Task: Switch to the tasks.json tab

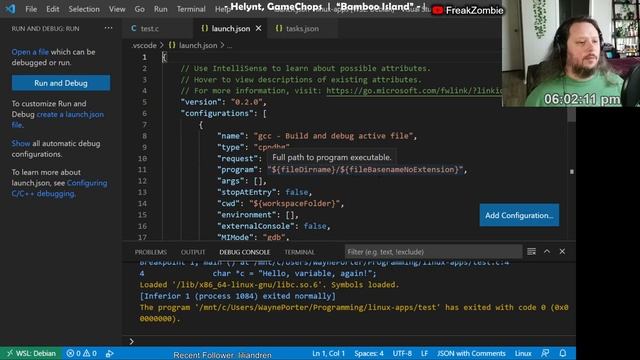Action: click(x=302, y=29)
